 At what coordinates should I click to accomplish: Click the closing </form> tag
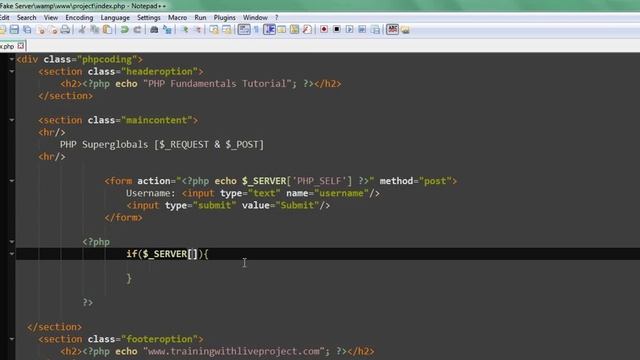tap(123, 218)
